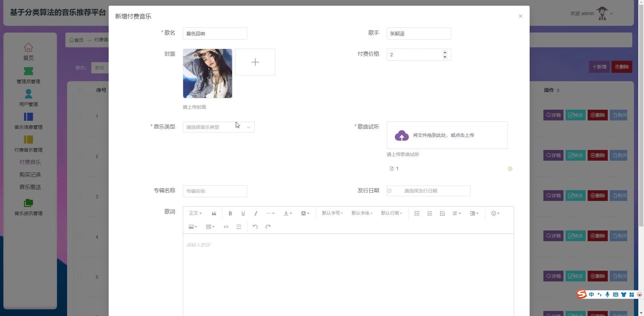Toggle bold formatting in lyrics editor
The width and height of the screenshot is (644, 316).
pyautogui.click(x=230, y=213)
